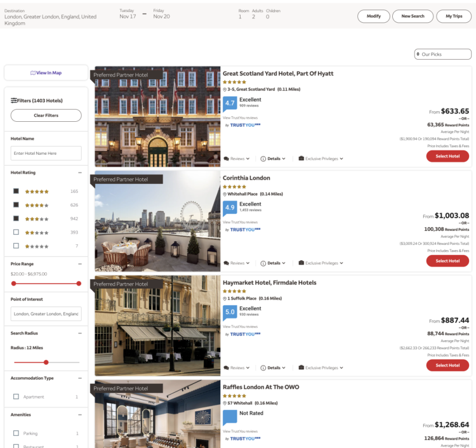Click the blank rating badge for Raffles London
The image size is (476, 448).
tap(230, 418)
